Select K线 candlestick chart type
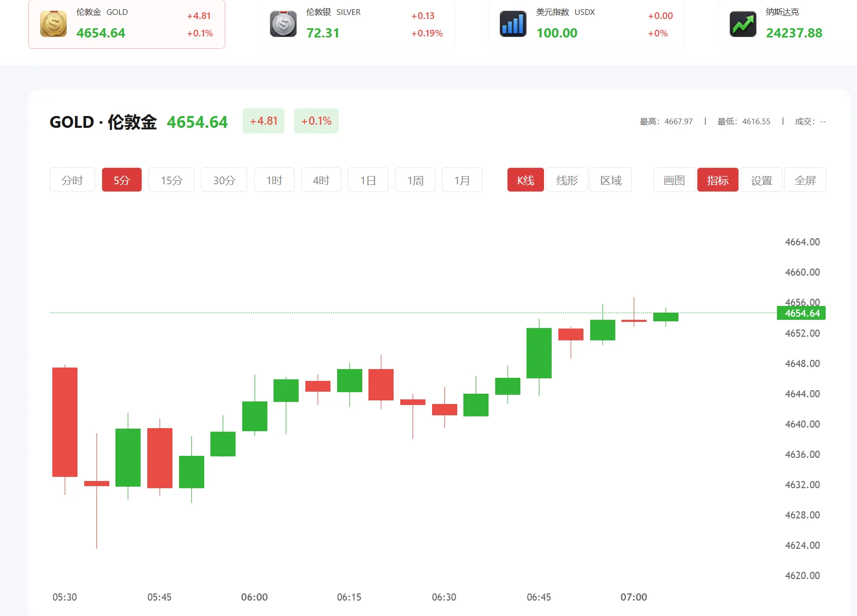This screenshot has height=616, width=857. (525, 180)
